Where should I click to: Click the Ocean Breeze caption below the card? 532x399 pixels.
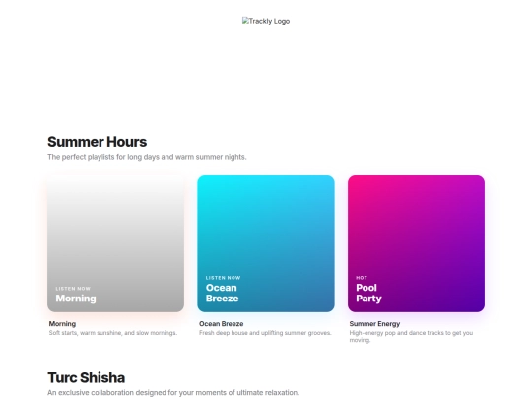(x=222, y=324)
